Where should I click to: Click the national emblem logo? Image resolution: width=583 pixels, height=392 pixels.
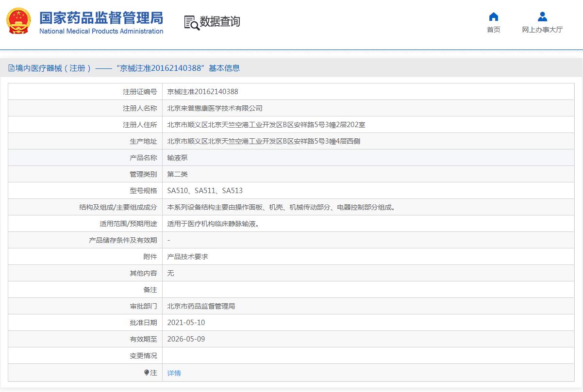click(18, 21)
